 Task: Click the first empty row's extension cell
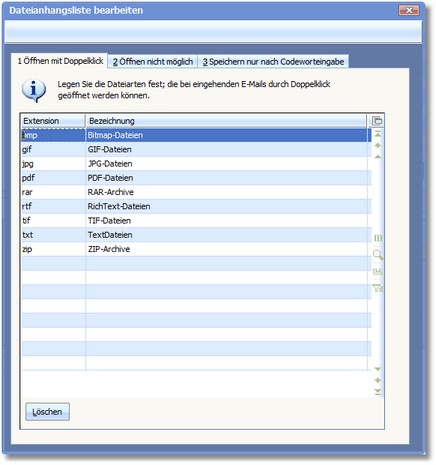pos(54,263)
